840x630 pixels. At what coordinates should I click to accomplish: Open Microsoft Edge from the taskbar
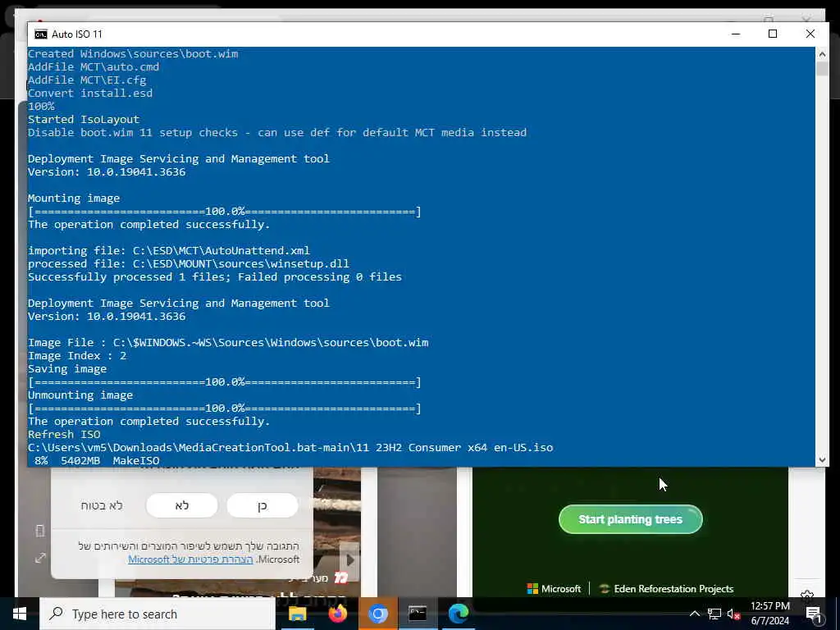pyautogui.click(x=458, y=614)
